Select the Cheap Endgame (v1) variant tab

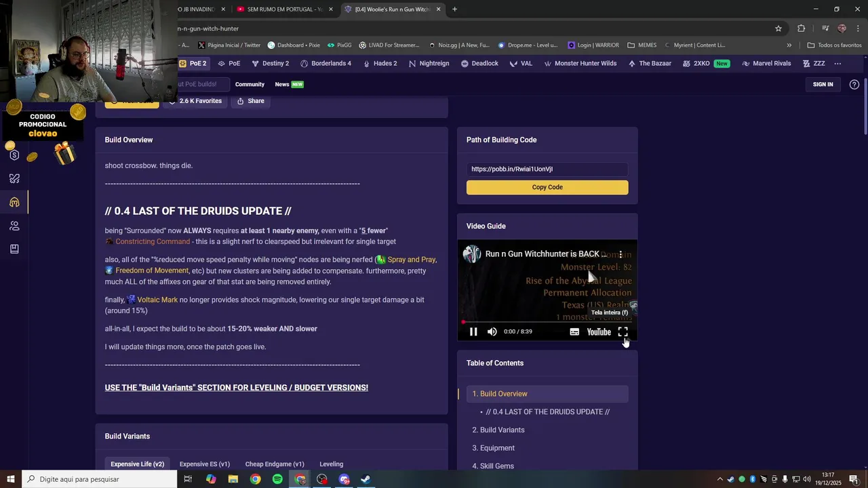[x=275, y=464]
